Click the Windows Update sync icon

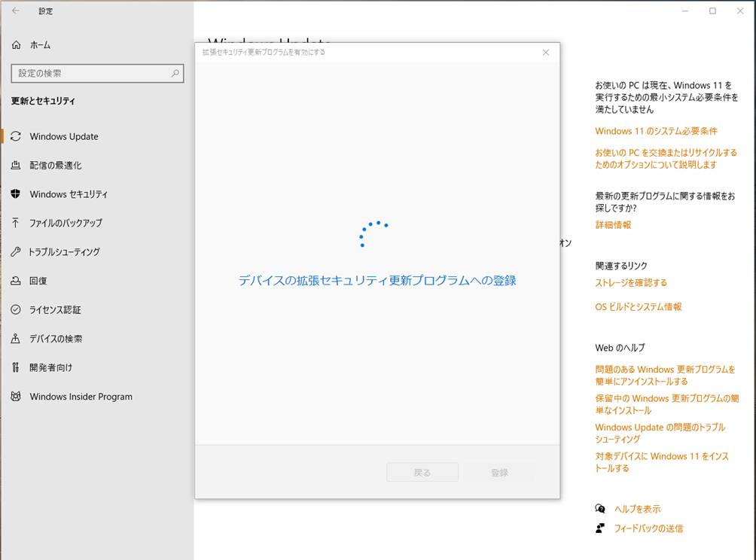click(x=16, y=136)
